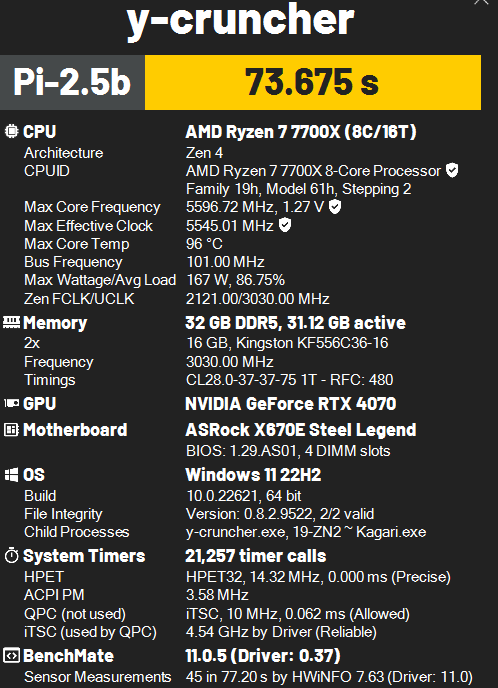Click the System Timers stopwatch icon
498x688 pixels.
[11, 555]
